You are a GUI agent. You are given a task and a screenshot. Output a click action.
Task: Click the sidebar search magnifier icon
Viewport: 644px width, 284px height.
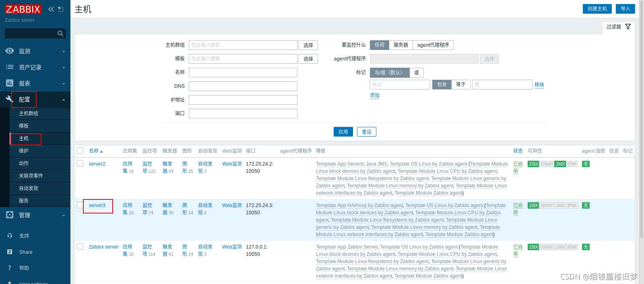(x=60, y=33)
